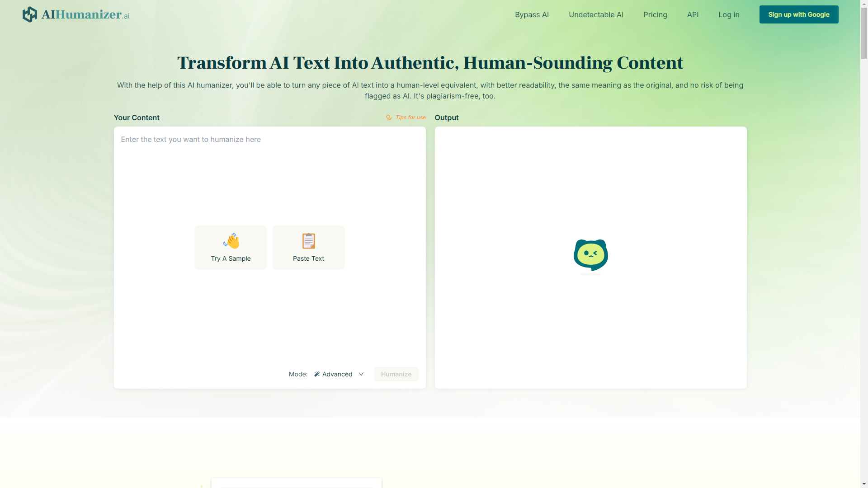Click the page vertical scrollbar thumb
The height and width of the screenshot is (488, 868).
(864, 34)
